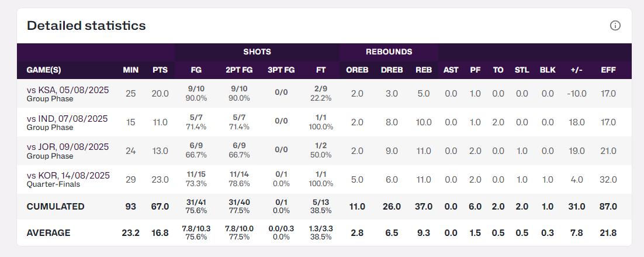644x257 pixels.
Task: Click the 3PT FG column header
Action: (281, 70)
